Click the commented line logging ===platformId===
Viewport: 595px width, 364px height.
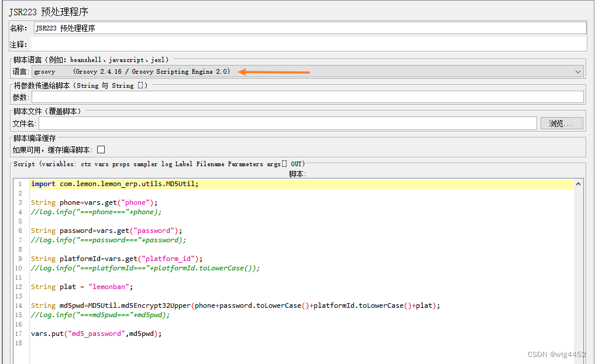pos(145,269)
